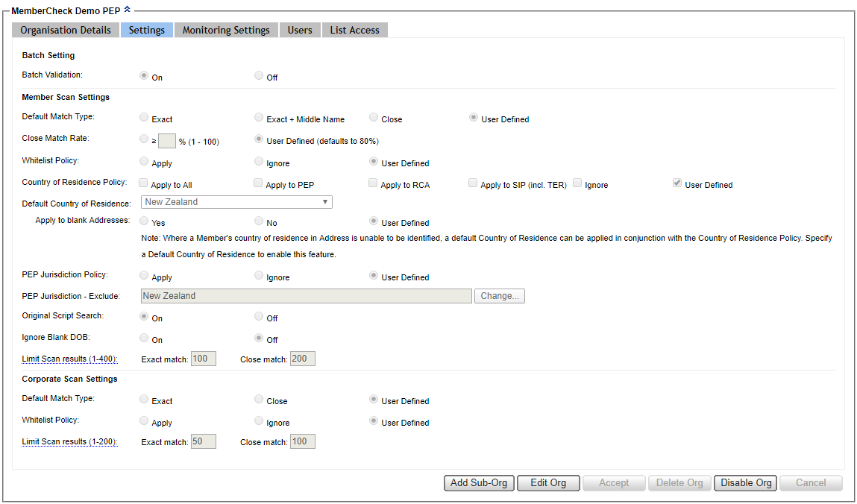
Task: Turn Ignore Blank DOB Off
Action: (259, 338)
